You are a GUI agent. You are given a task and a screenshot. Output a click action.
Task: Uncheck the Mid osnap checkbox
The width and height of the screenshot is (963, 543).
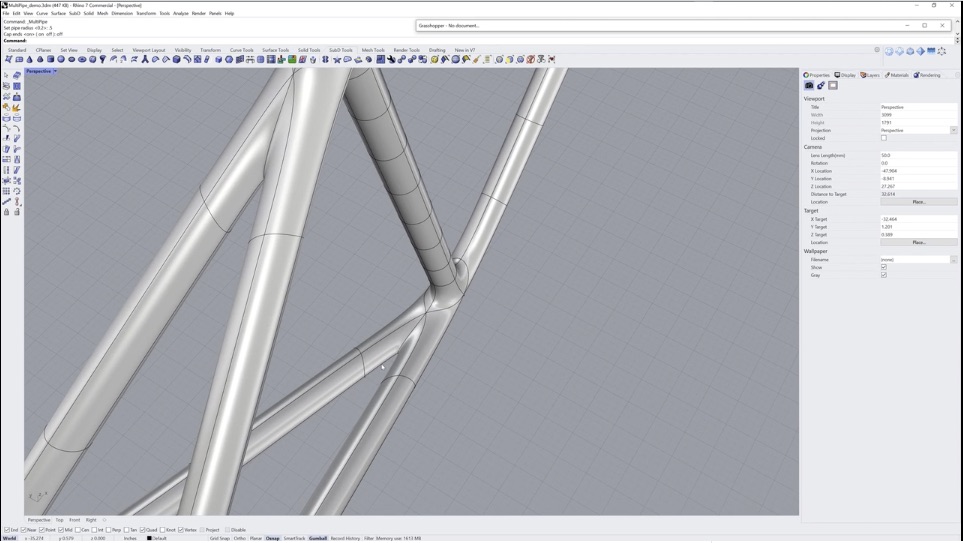(61, 529)
